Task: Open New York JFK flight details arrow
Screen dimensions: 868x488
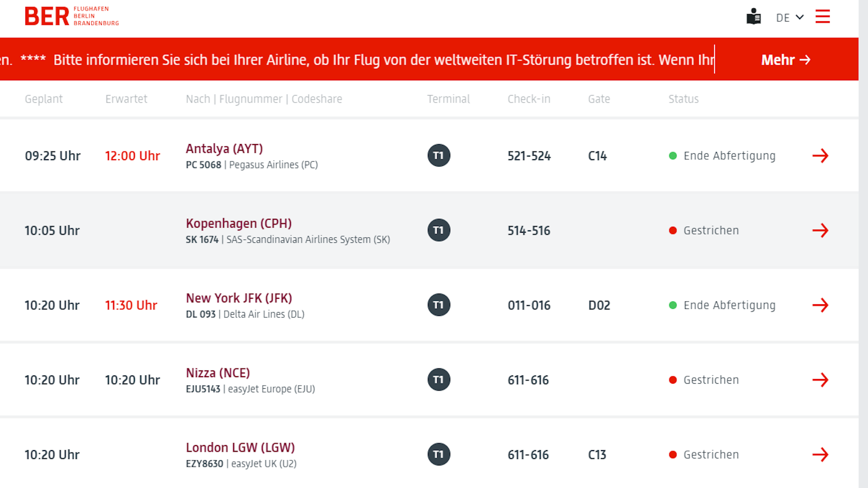Action: click(x=820, y=305)
